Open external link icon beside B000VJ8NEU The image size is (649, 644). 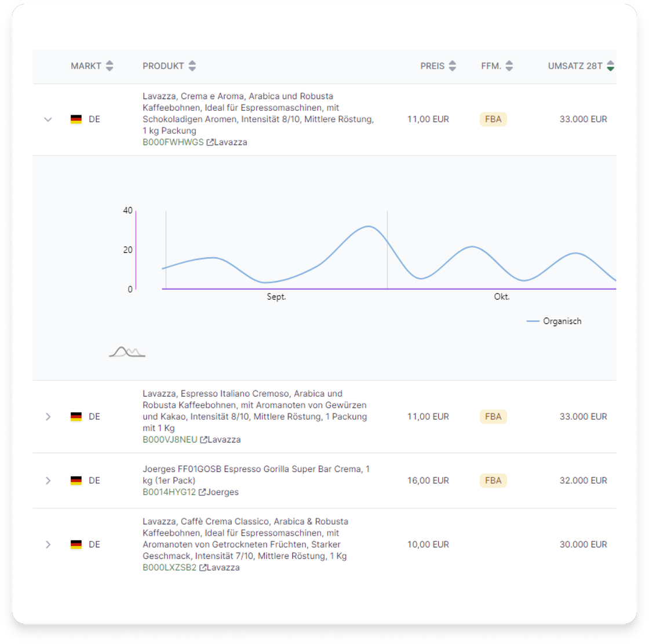tap(203, 440)
